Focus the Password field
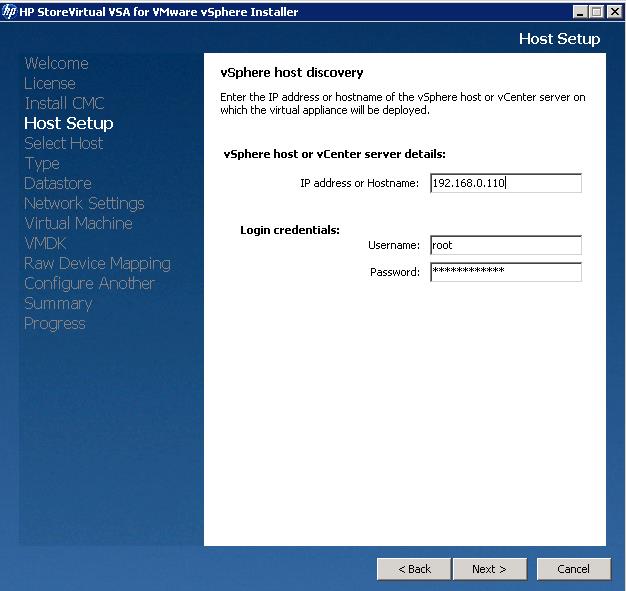The image size is (626, 591). [x=506, y=272]
